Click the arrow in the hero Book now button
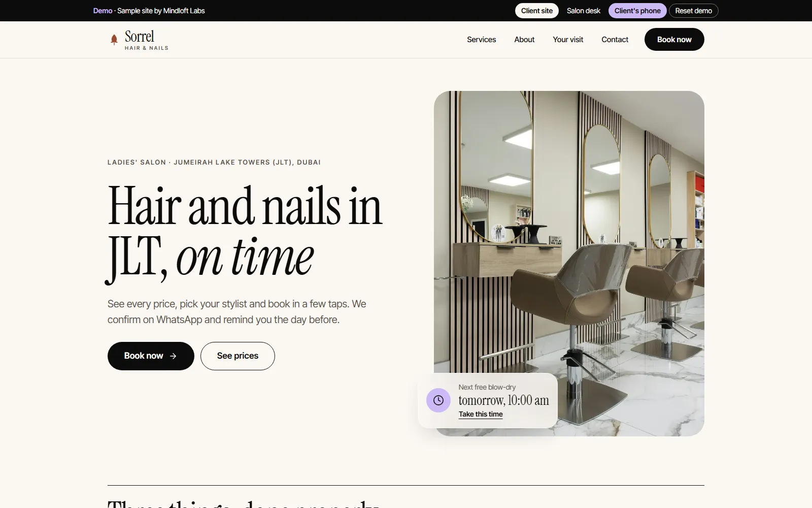Viewport: 812px width, 508px height. [173, 356]
